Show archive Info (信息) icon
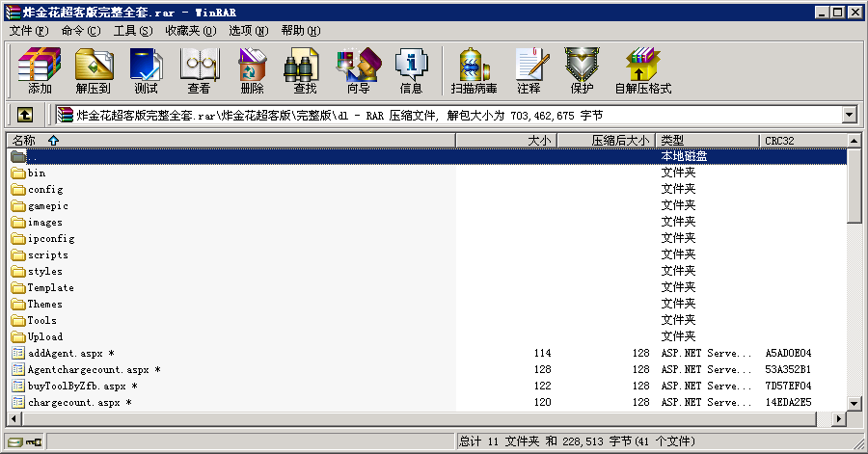The height and width of the screenshot is (454, 868). 411,70
